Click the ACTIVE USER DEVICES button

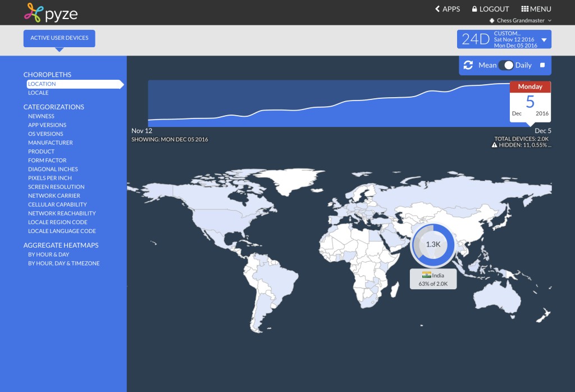[x=59, y=38]
